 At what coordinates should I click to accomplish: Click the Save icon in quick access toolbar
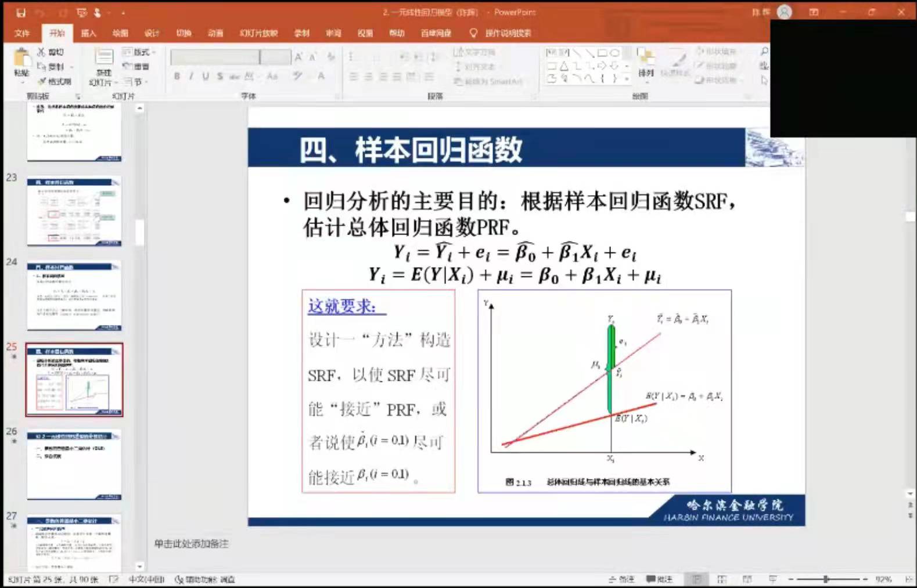pos(21,12)
